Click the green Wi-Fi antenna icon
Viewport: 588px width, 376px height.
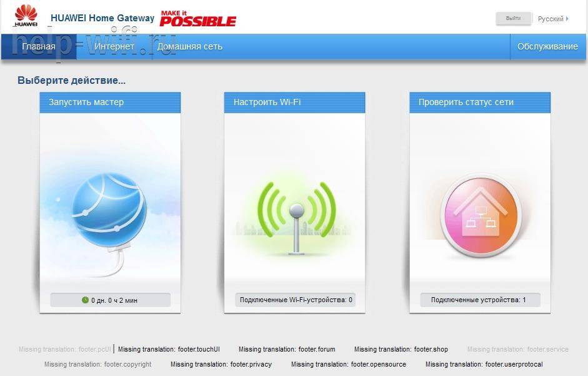point(296,217)
